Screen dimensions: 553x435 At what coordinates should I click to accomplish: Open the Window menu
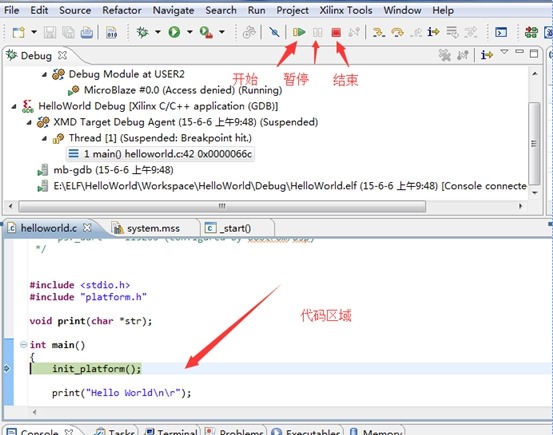(402, 10)
